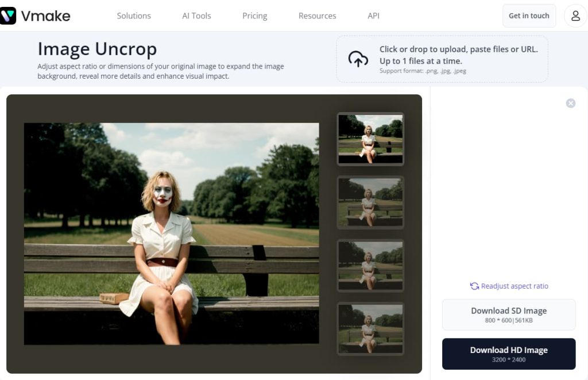Open the AI Tools menu

click(196, 16)
